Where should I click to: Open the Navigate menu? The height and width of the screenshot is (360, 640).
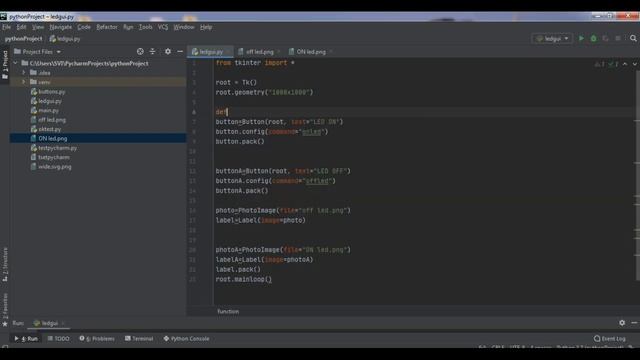[60, 27]
